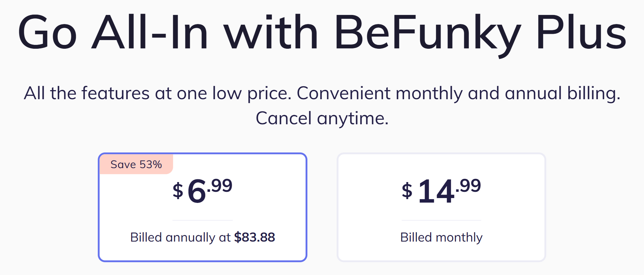Click the "Billed monthly" label

coord(441,237)
